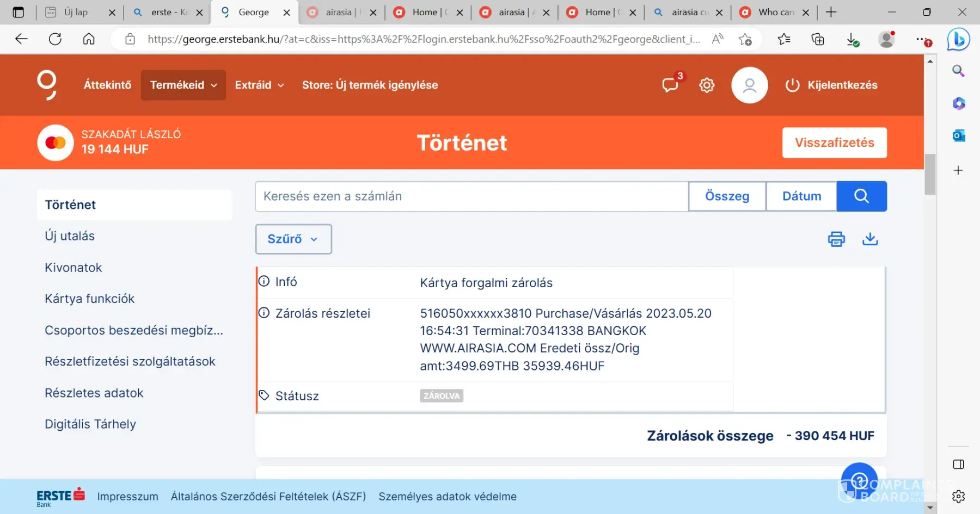Open Személyes adatok védelme link

click(448, 497)
